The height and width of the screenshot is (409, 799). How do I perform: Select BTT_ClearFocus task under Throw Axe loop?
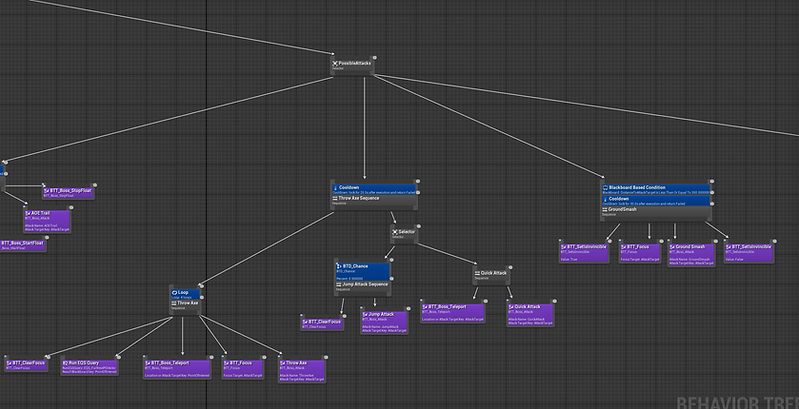[x=26, y=365]
